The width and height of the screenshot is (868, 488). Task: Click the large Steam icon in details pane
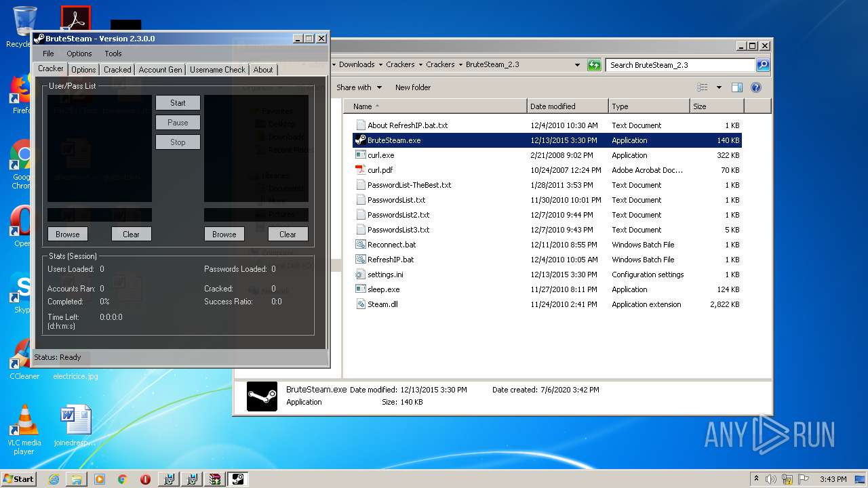click(x=262, y=396)
